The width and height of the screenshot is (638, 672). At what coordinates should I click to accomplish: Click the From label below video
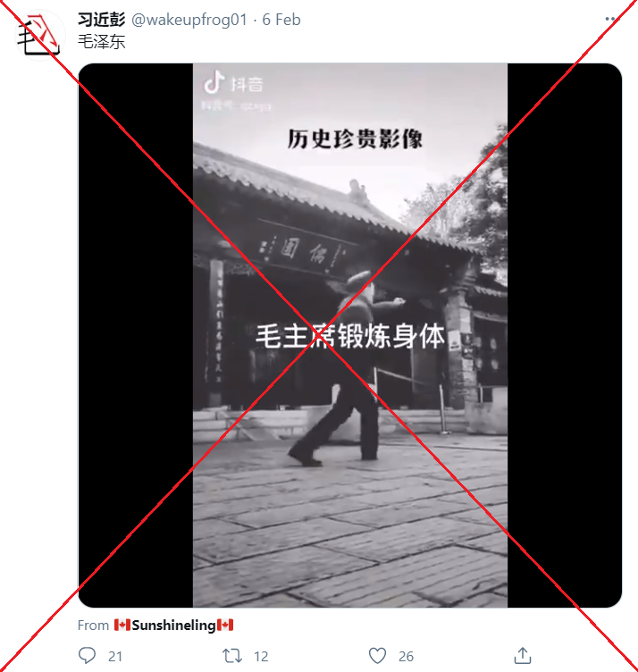pos(93,626)
